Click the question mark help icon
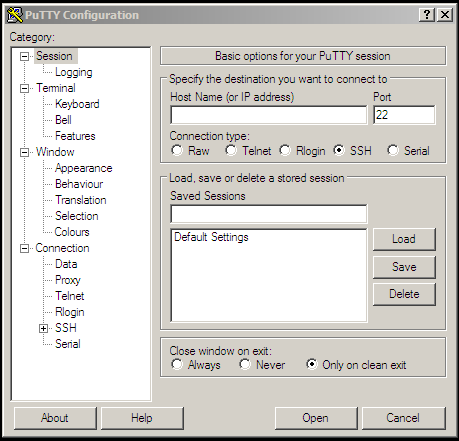This screenshot has width=459, height=441. 427,15
